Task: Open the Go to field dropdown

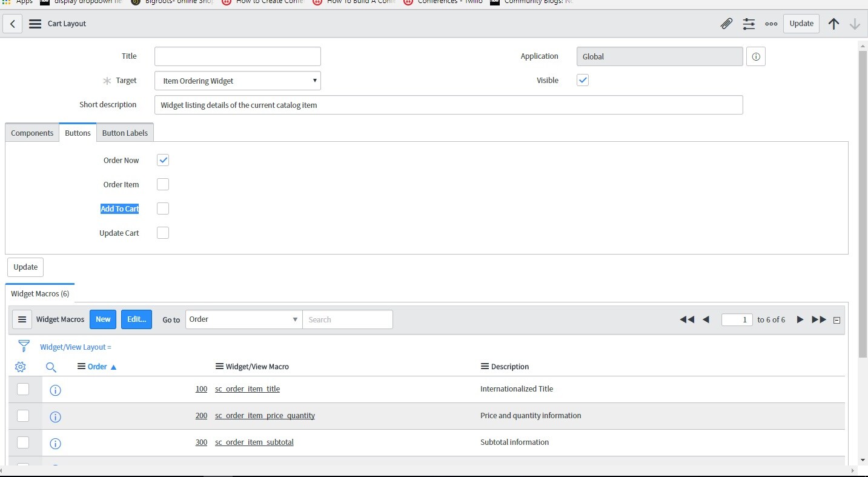Action: click(x=244, y=319)
